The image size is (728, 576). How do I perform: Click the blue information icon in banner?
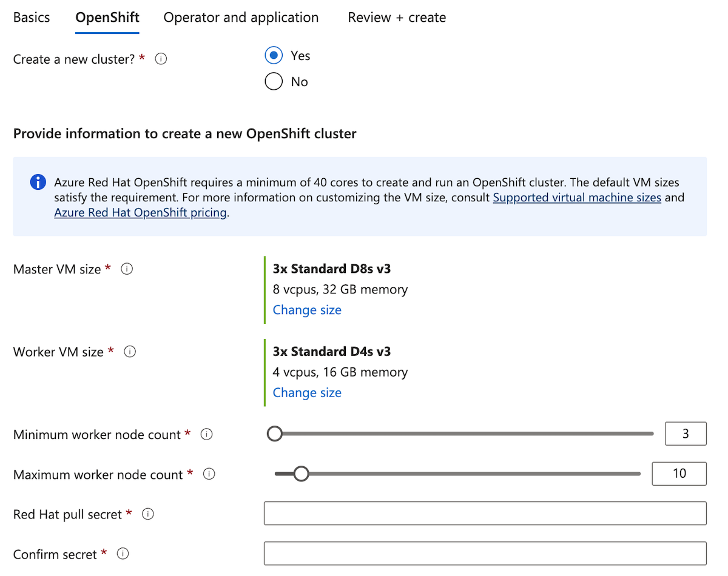[38, 183]
